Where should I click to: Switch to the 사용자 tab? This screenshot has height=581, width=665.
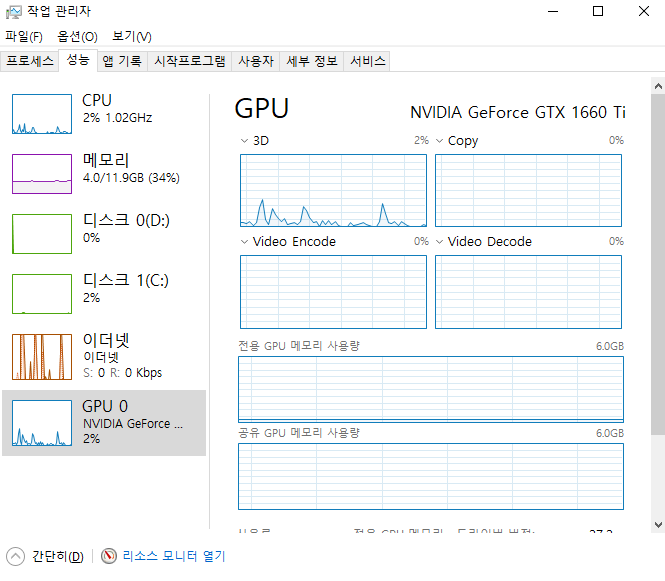click(x=256, y=61)
